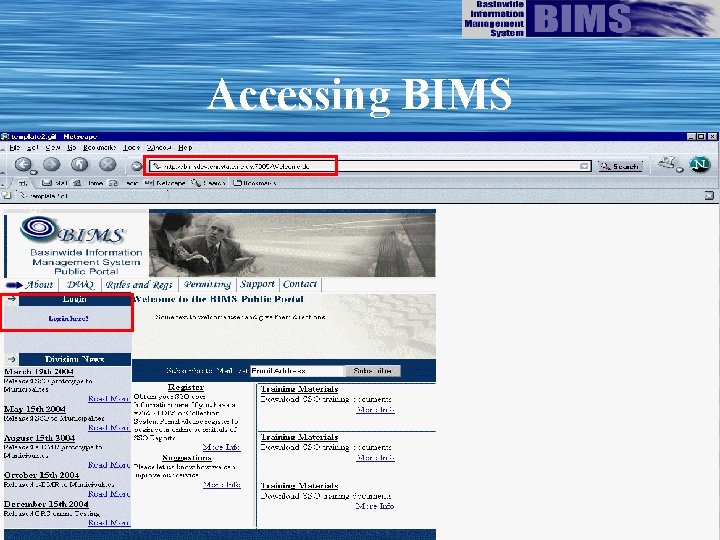
Task: Click the About navigation tab
Action: click(x=39, y=285)
